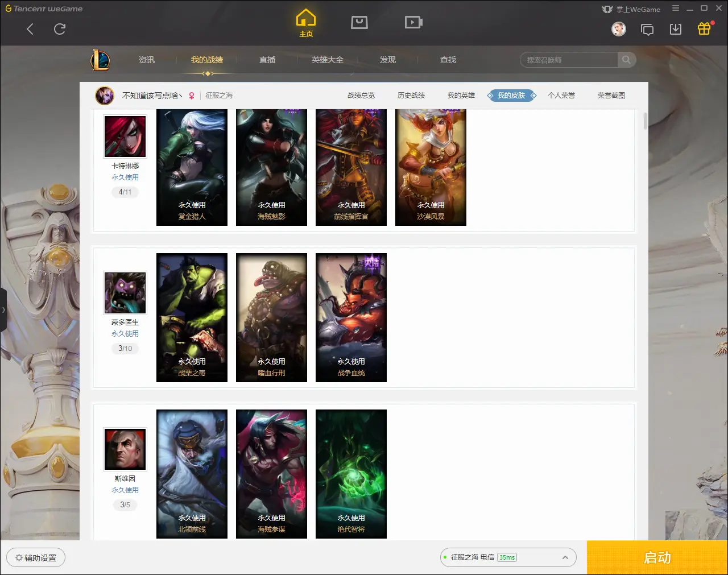728x575 pixels.
Task: Open the chat messages icon
Action: click(647, 29)
